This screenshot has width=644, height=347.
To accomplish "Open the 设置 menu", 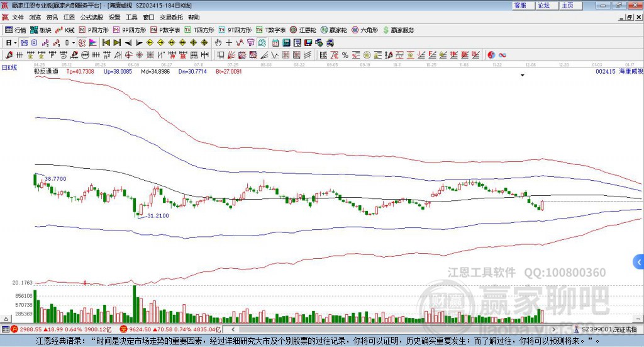I will click(x=114, y=17).
